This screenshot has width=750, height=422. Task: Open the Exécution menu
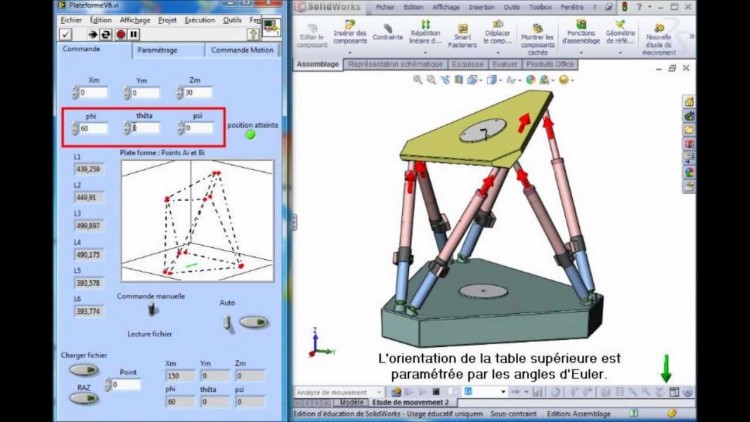pos(199,20)
